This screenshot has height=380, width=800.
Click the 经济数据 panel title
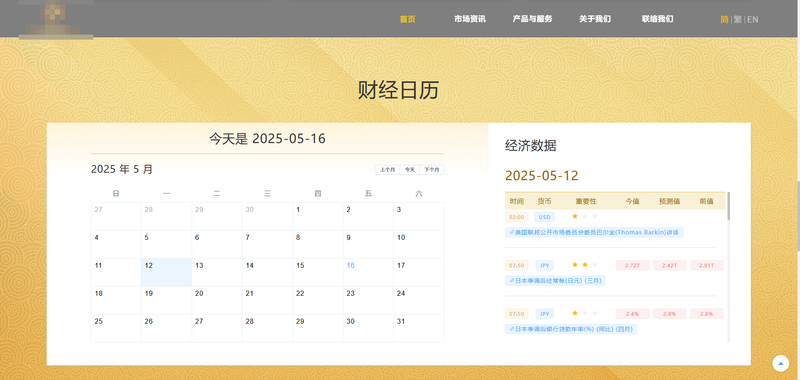(531, 146)
